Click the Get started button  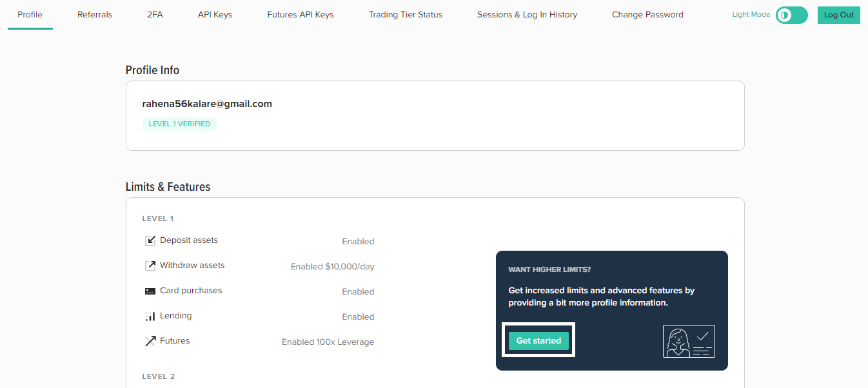[x=538, y=341]
